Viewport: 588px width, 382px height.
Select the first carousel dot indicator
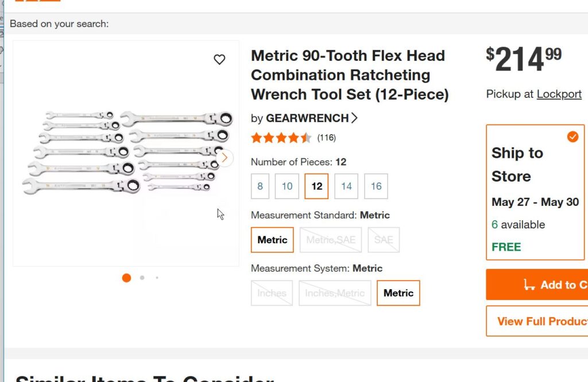pos(126,278)
